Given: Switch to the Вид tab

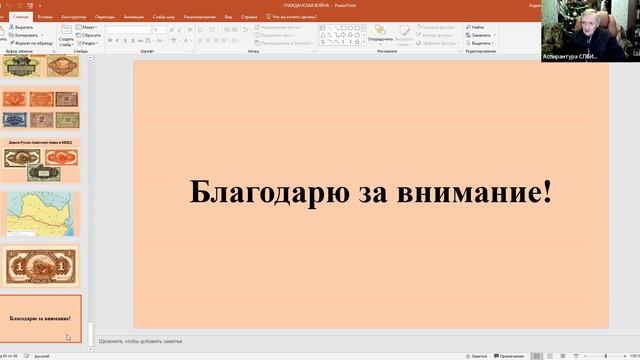Looking at the screenshot, I should 228,17.
